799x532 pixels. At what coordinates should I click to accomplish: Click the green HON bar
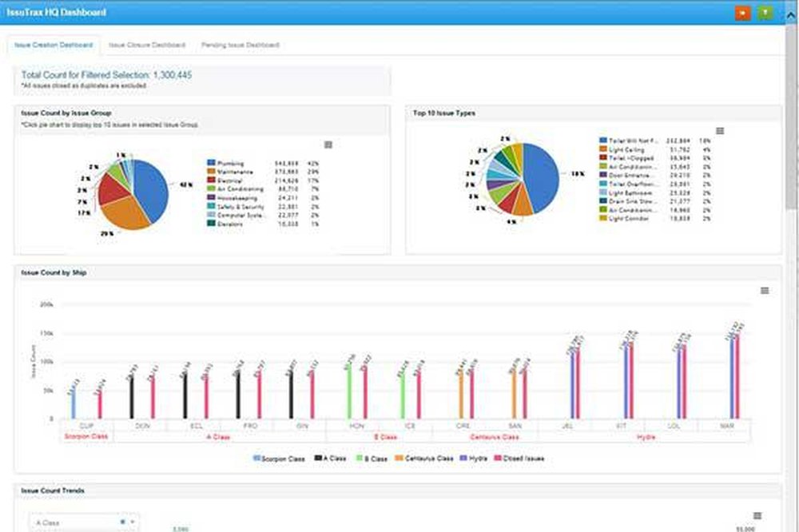[x=350, y=392]
